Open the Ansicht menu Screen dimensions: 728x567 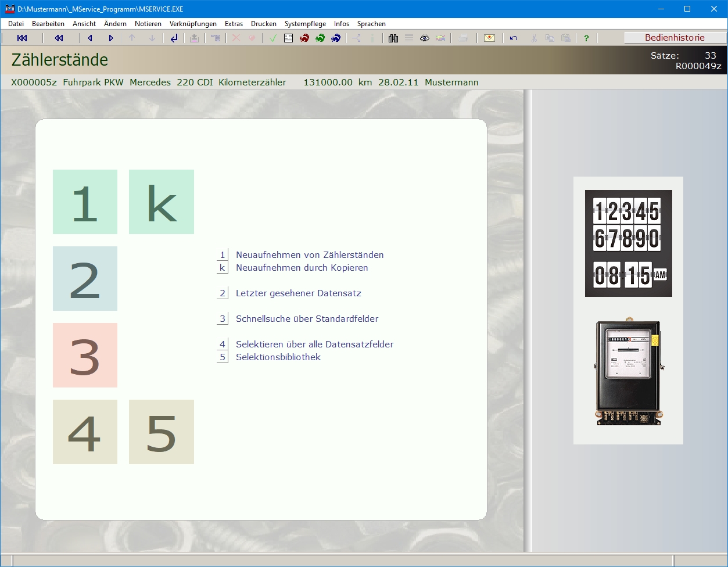84,24
